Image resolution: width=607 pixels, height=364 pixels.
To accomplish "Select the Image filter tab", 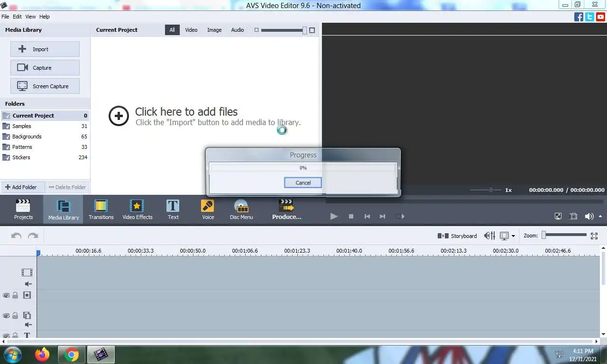I will [x=214, y=30].
